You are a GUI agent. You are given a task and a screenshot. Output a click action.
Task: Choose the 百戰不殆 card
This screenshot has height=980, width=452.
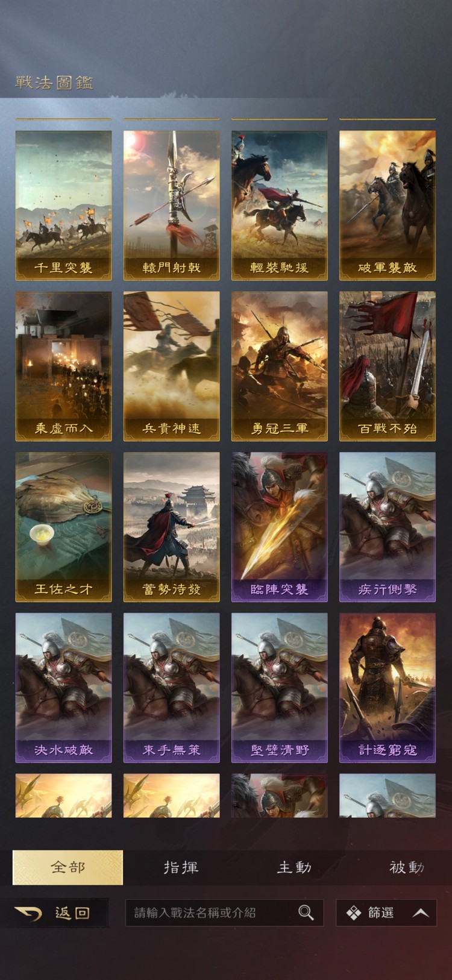pos(387,366)
